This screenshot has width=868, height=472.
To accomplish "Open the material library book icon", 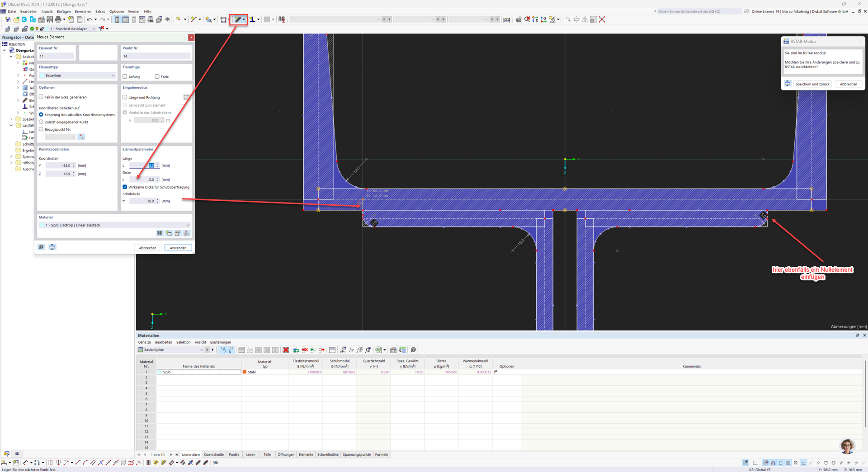I will pyautogui.click(x=160, y=233).
